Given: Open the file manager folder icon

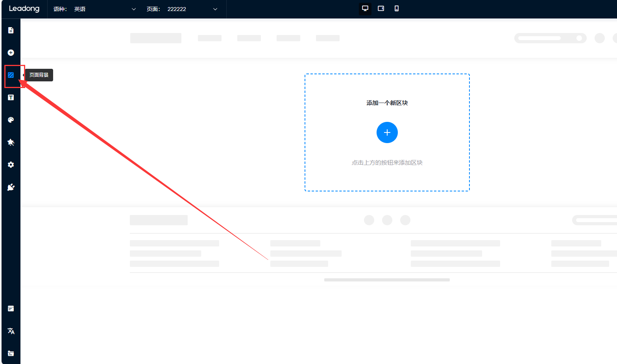Looking at the screenshot, I should click(x=11, y=353).
